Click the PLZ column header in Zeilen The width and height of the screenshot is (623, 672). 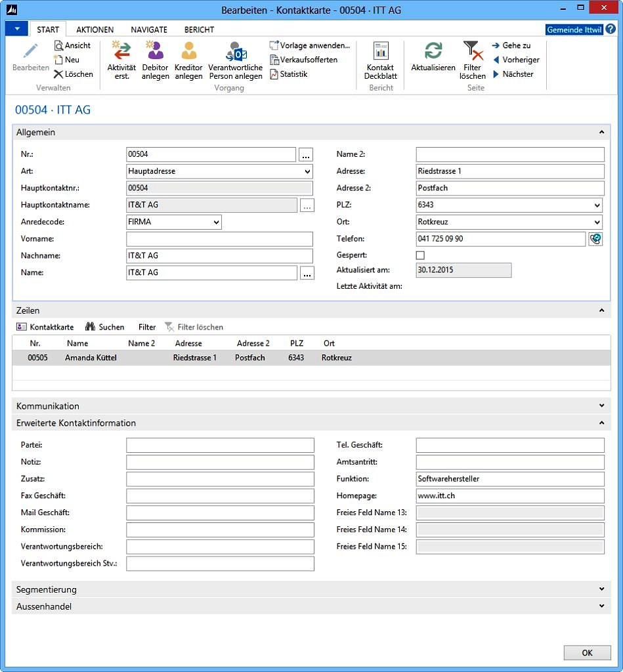click(296, 343)
